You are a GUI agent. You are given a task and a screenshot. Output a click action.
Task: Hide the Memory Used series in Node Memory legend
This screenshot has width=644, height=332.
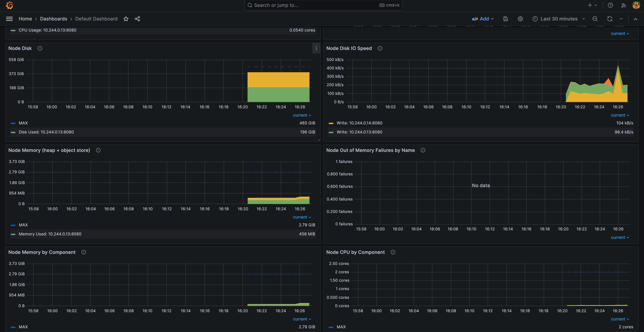click(x=50, y=234)
